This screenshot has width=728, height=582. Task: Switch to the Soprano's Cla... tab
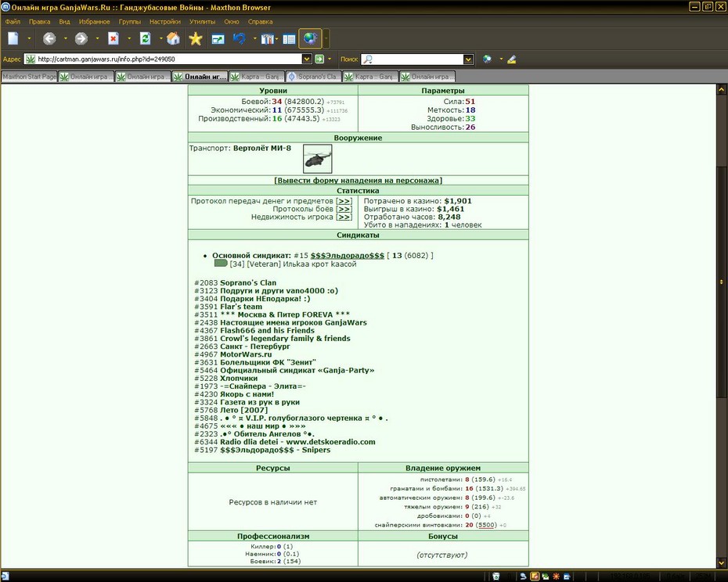pyautogui.click(x=313, y=77)
